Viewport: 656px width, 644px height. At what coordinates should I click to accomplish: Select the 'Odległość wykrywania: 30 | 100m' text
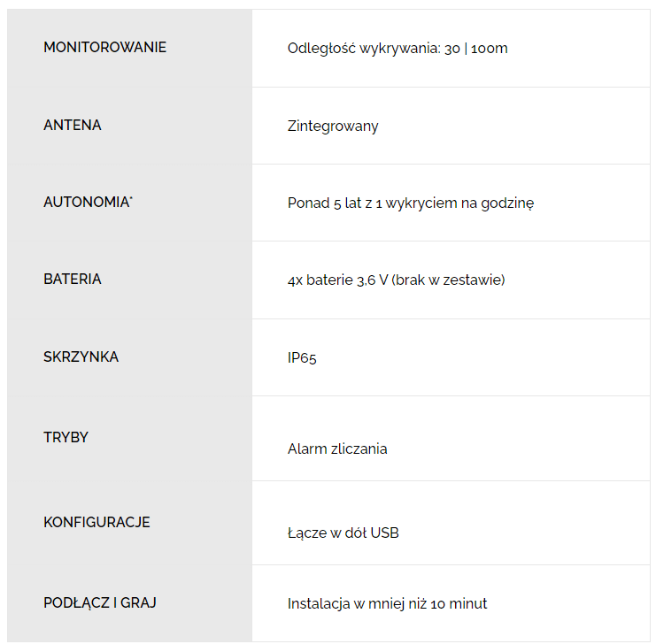tap(397, 49)
